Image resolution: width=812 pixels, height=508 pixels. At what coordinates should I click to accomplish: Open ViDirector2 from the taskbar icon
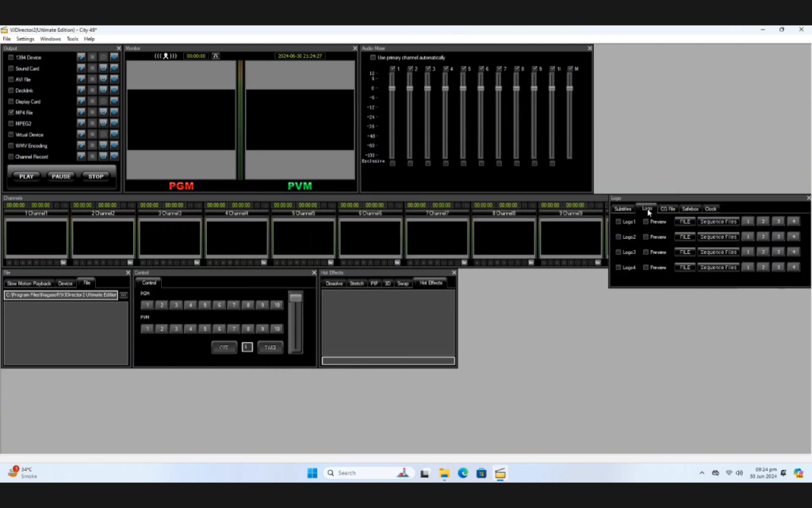coord(501,473)
